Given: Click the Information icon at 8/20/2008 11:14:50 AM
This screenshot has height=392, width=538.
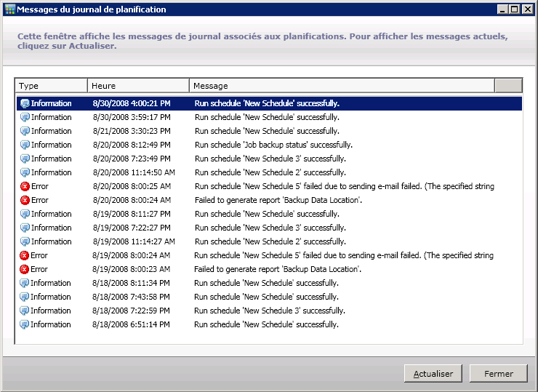Looking at the screenshot, I should coord(25,172).
